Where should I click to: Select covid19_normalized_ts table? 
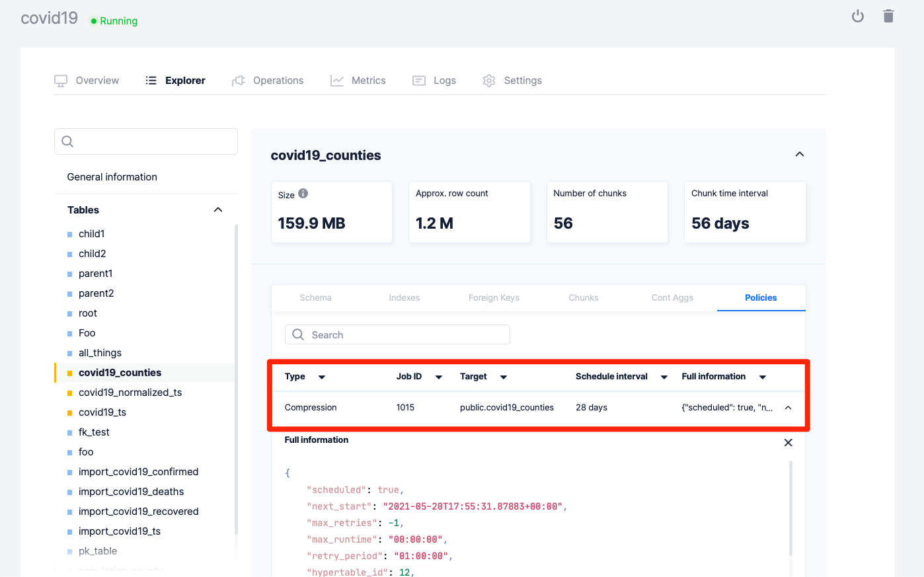[130, 393]
